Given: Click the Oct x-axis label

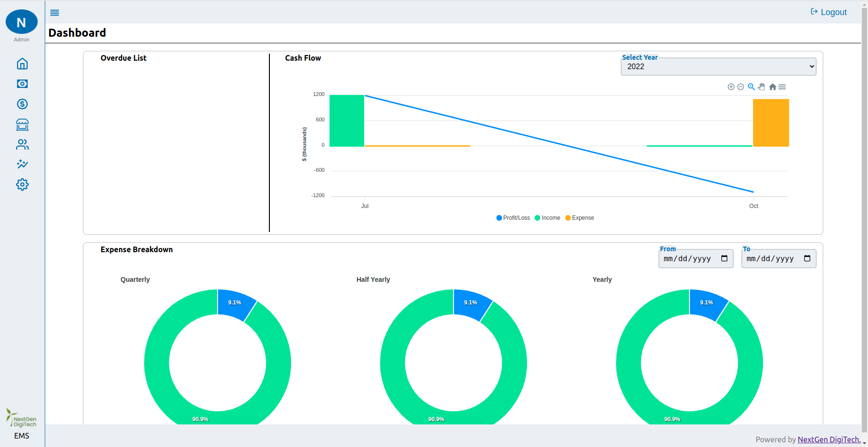Looking at the screenshot, I should [754, 206].
